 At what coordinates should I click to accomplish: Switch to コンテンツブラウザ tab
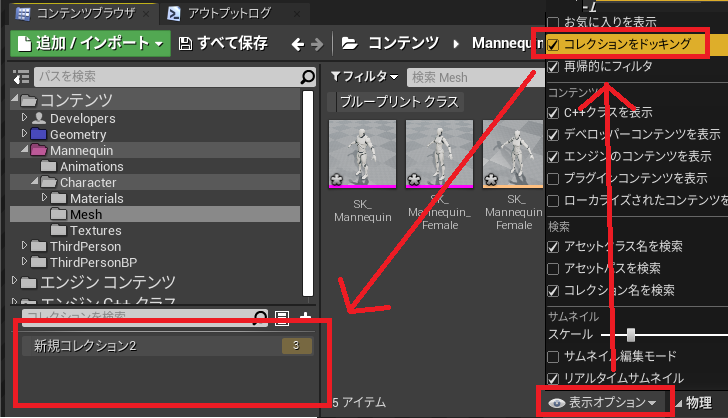[x=82, y=14]
